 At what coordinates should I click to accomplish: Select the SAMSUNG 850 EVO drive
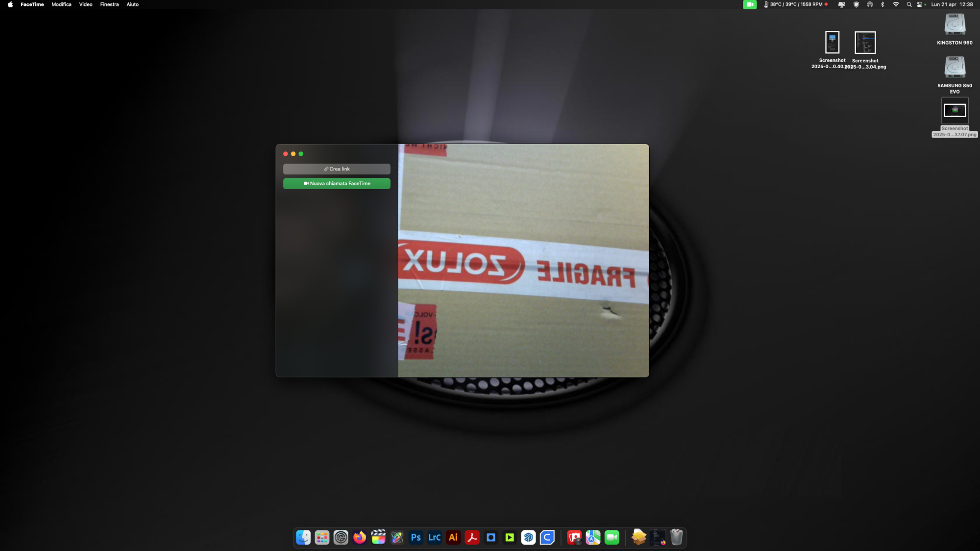(955, 69)
